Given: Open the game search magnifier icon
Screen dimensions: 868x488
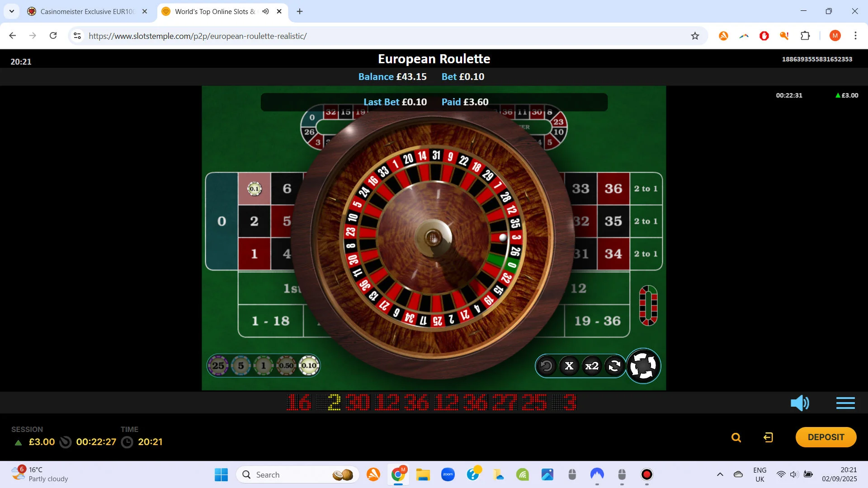Looking at the screenshot, I should (736, 437).
